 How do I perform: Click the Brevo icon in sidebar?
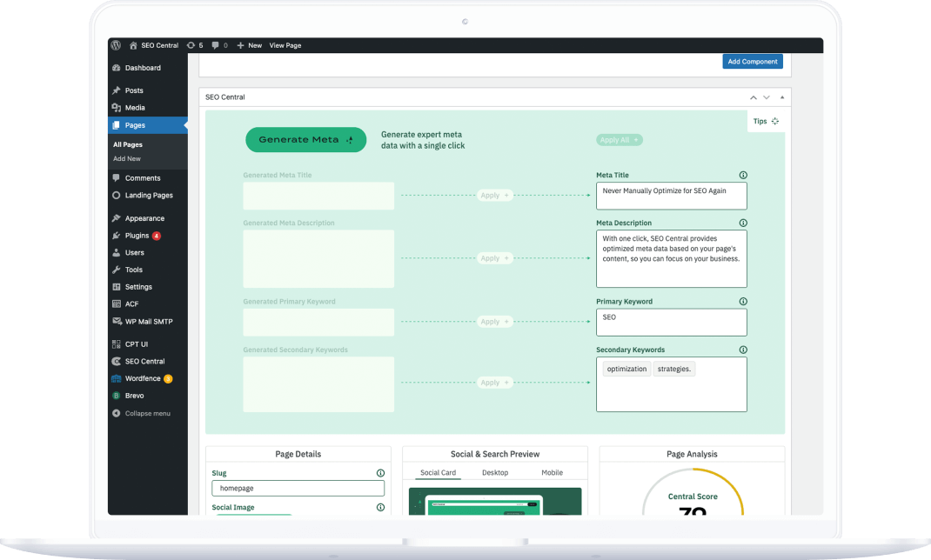(117, 396)
